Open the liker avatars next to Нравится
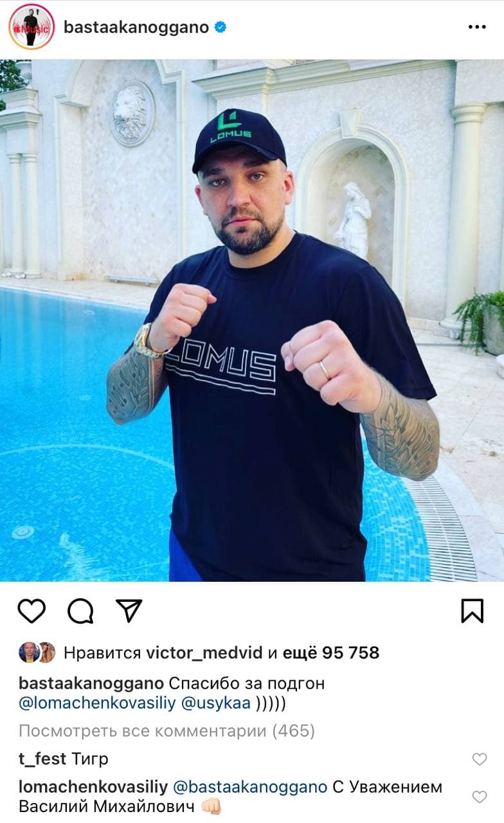504x823 pixels. click(37, 653)
